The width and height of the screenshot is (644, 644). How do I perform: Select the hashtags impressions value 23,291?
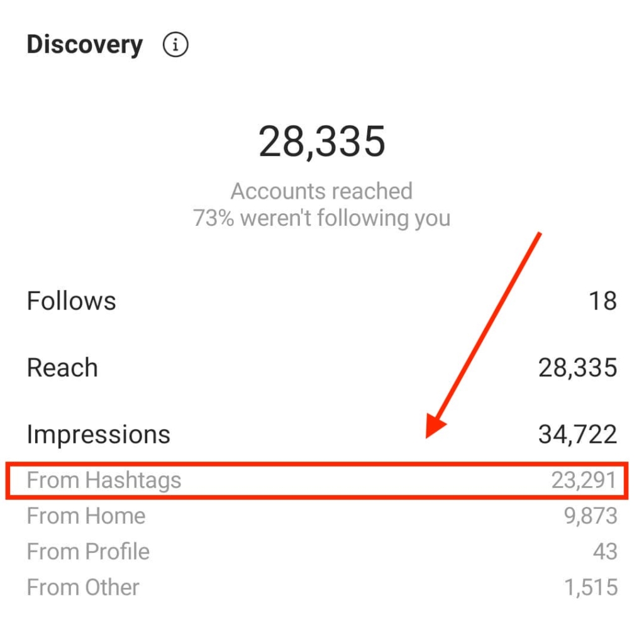point(584,480)
